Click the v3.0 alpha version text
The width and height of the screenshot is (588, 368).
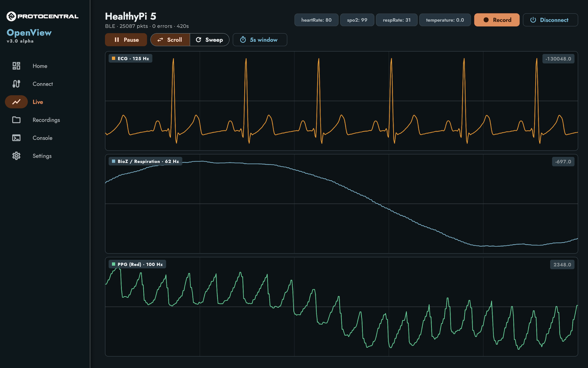tap(20, 41)
